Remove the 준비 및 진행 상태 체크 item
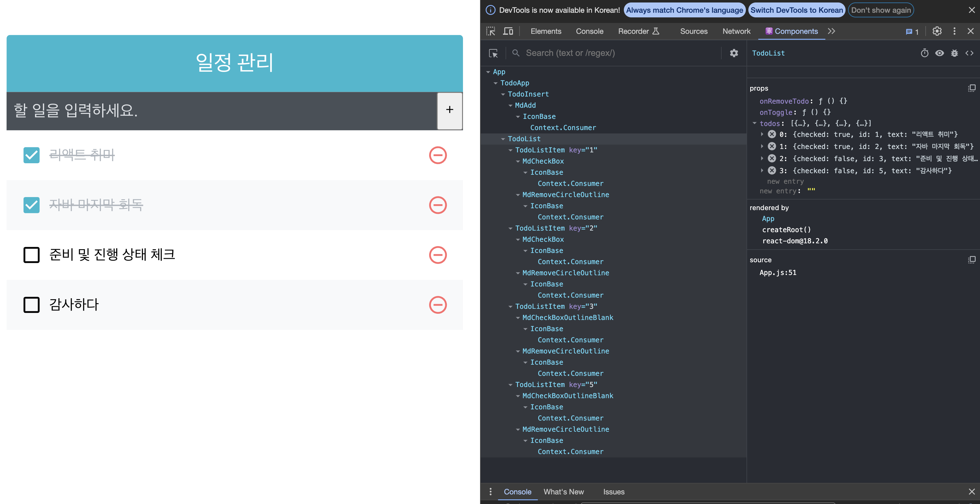The height and width of the screenshot is (504, 980). click(x=438, y=255)
